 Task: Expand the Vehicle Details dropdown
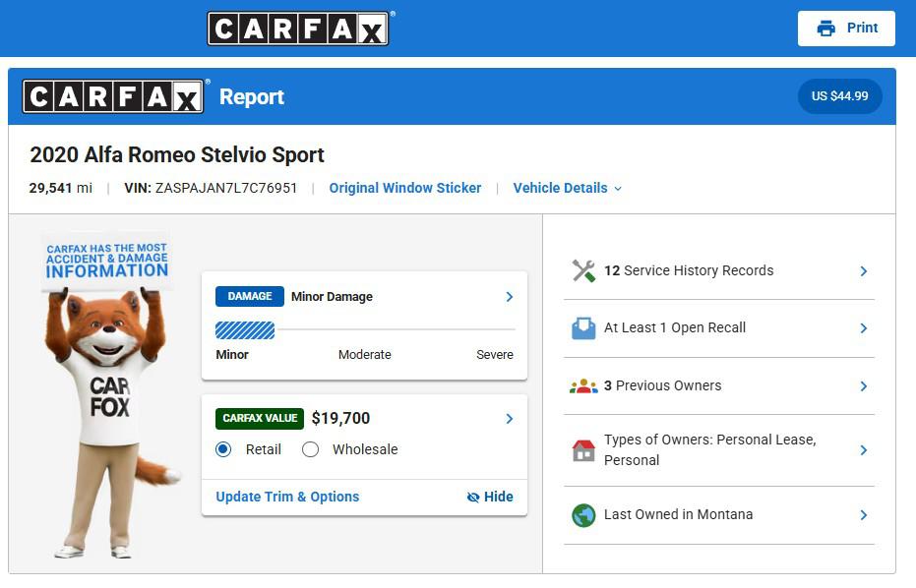point(568,188)
